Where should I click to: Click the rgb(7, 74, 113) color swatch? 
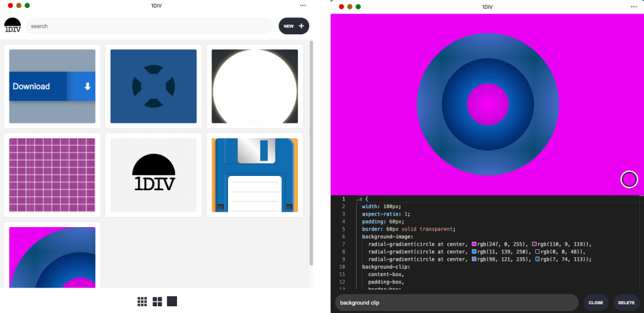(539, 259)
